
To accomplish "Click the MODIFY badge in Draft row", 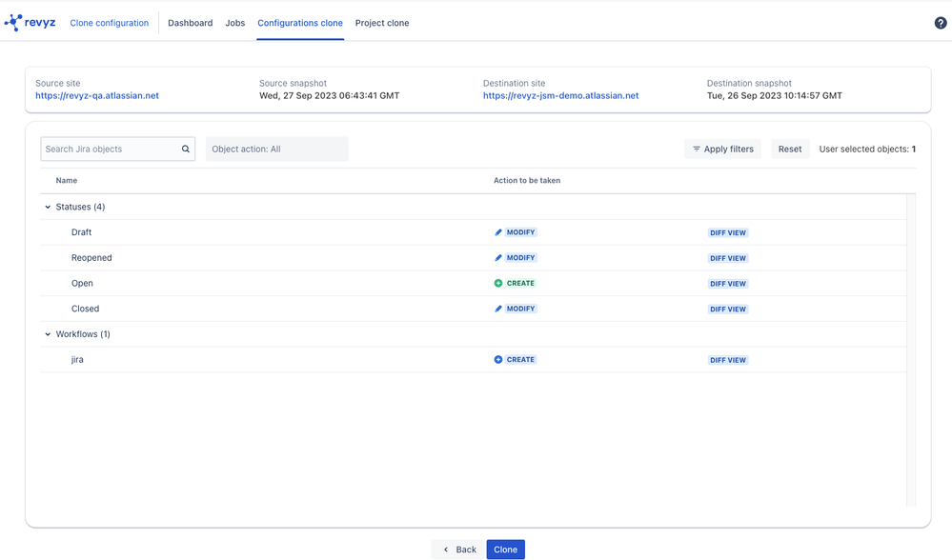I will [x=521, y=232].
